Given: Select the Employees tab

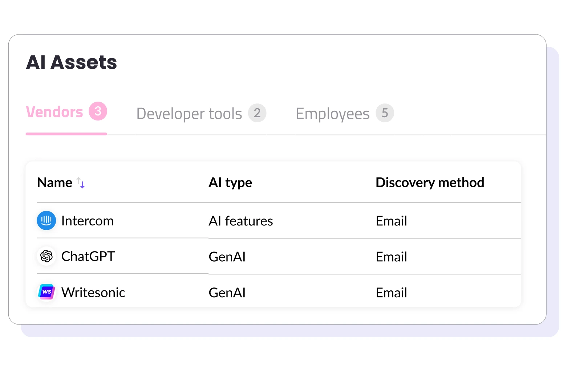Looking at the screenshot, I should click(333, 114).
